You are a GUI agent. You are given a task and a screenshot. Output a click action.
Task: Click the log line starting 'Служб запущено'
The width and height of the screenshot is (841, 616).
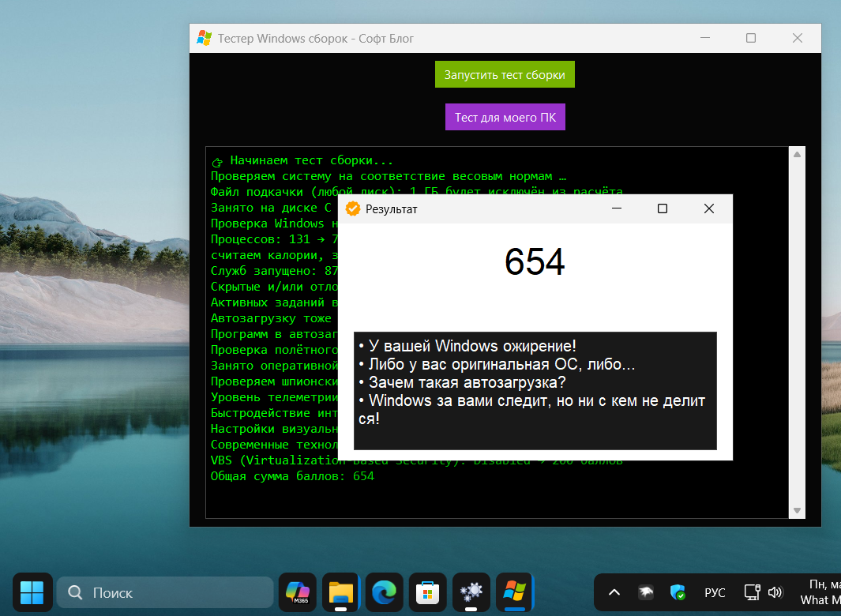(274, 271)
